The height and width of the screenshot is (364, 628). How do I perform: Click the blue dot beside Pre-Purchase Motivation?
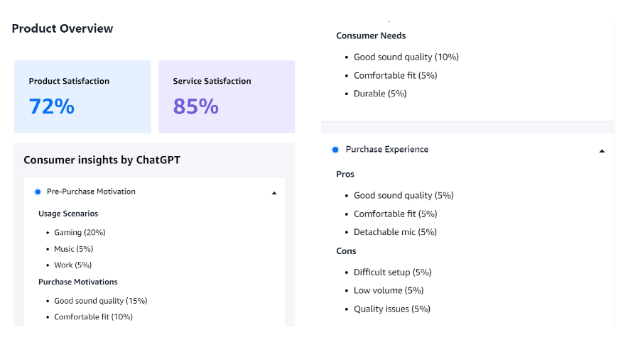pyautogui.click(x=38, y=192)
